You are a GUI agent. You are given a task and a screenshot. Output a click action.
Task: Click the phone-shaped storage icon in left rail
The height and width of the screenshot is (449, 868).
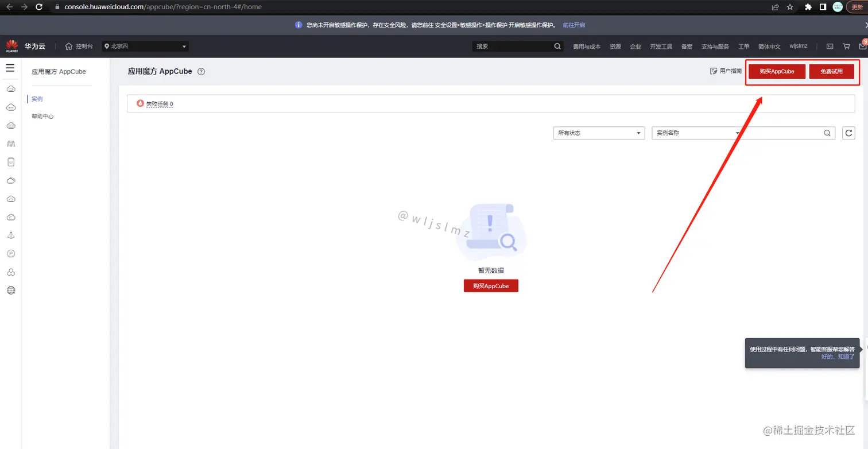coord(11,162)
